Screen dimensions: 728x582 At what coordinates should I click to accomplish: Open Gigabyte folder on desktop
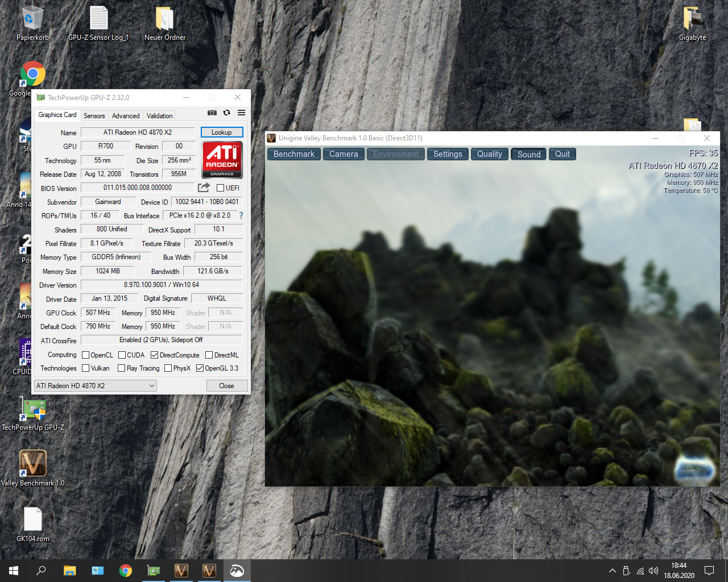point(692,23)
